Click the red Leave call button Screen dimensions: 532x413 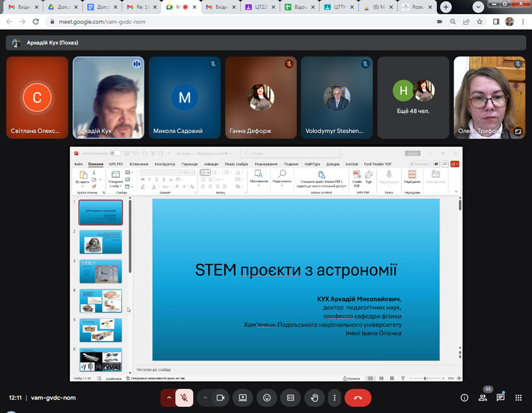(x=358, y=398)
